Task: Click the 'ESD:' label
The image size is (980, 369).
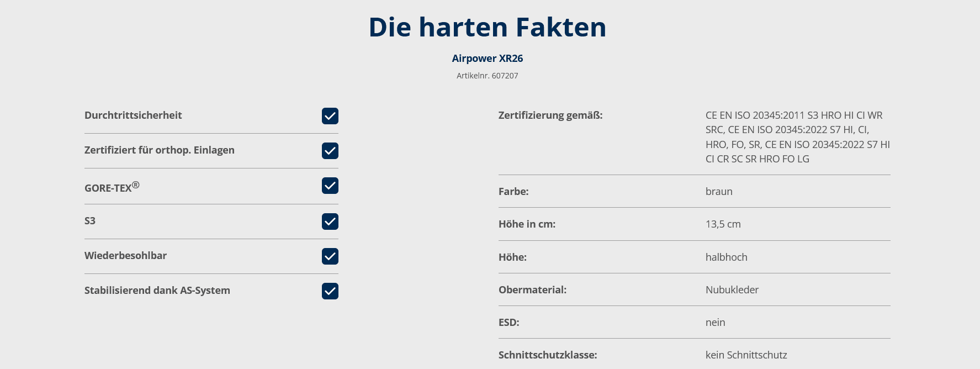Action: 509,323
